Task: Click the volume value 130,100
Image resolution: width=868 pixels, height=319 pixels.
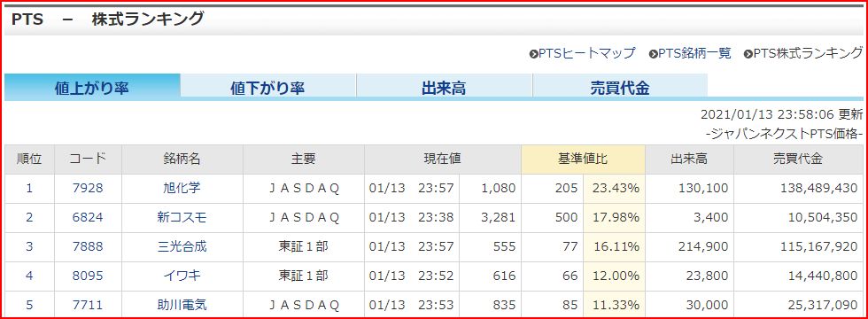Action: click(703, 188)
